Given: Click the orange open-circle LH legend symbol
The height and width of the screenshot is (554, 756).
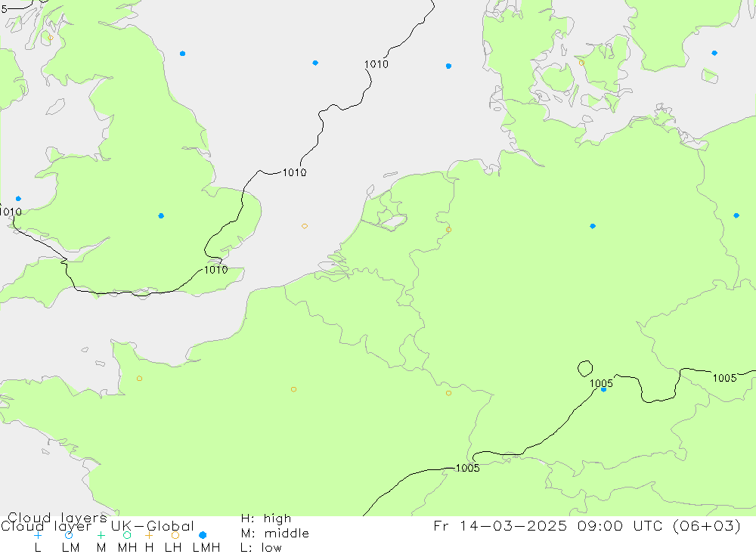Looking at the screenshot, I should tap(175, 535).
